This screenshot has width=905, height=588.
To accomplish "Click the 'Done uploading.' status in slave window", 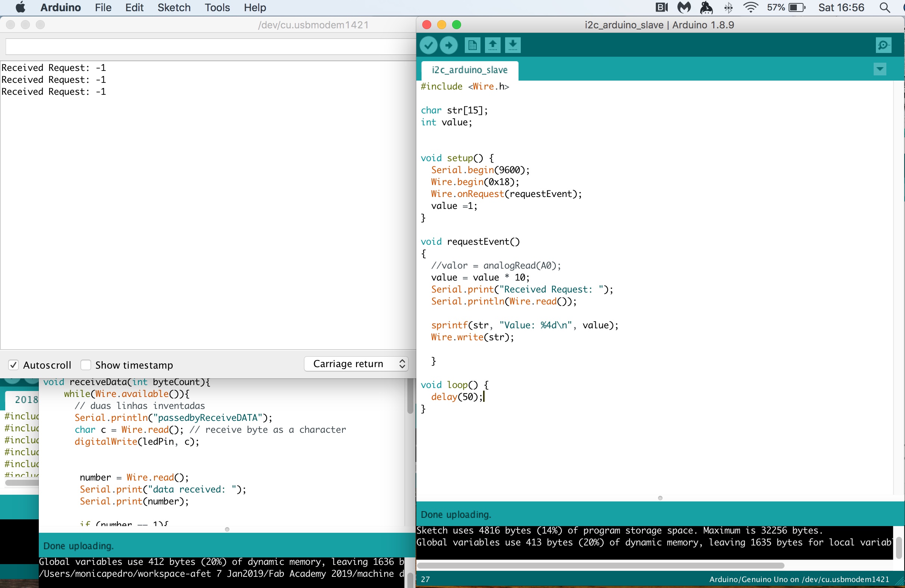I will pos(456,514).
